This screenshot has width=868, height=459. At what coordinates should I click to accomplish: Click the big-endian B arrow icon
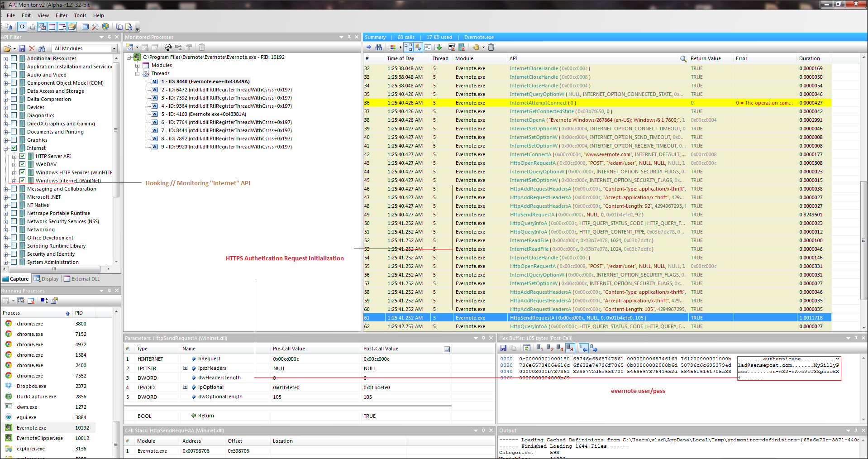pyautogui.click(x=594, y=348)
